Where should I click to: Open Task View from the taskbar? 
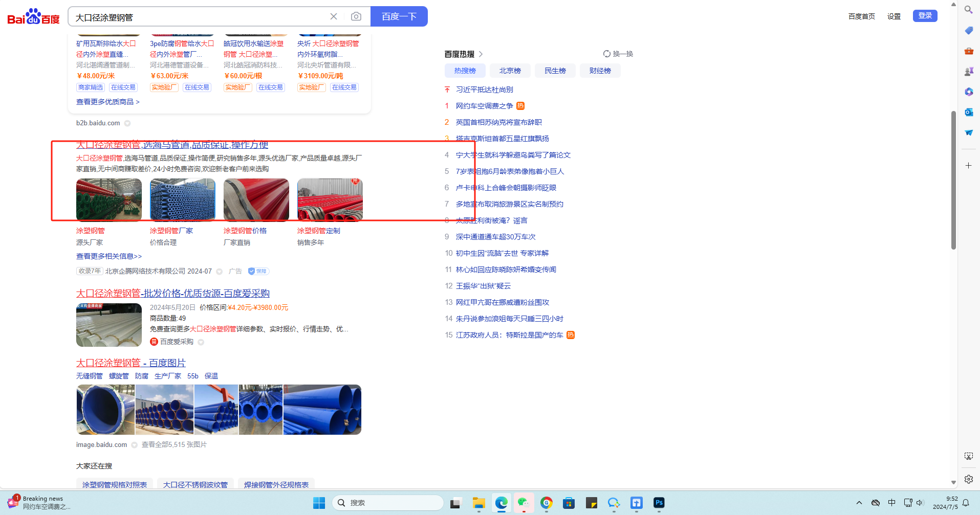[x=455, y=503]
